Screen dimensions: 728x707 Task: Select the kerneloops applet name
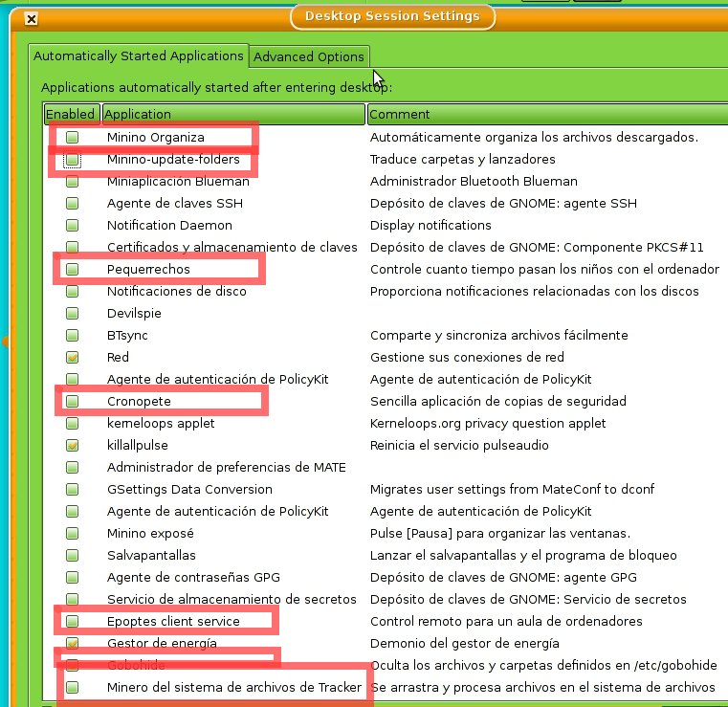(161, 424)
